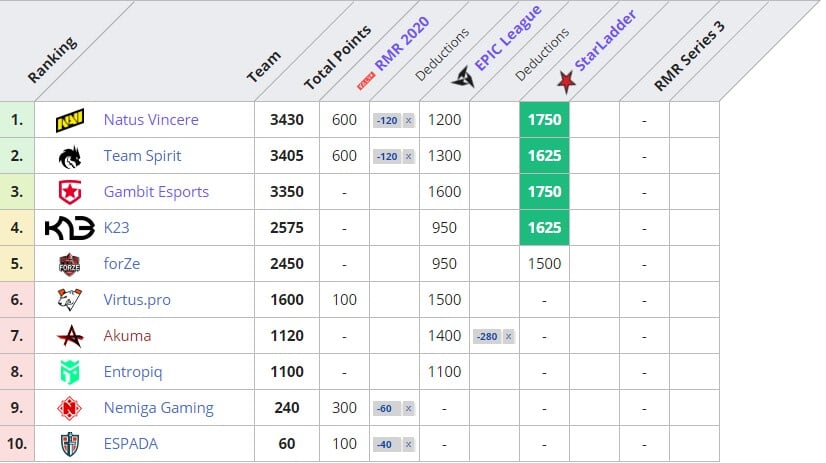Click Gambit Esports' green StarLadder cell 1750
The width and height of the screenshot is (826, 463).
click(545, 192)
